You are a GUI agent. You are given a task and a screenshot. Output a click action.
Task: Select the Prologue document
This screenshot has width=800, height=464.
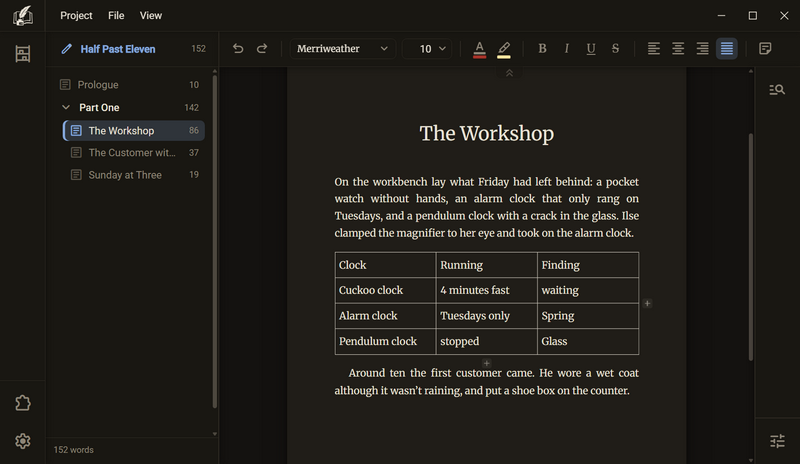tap(130, 85)
